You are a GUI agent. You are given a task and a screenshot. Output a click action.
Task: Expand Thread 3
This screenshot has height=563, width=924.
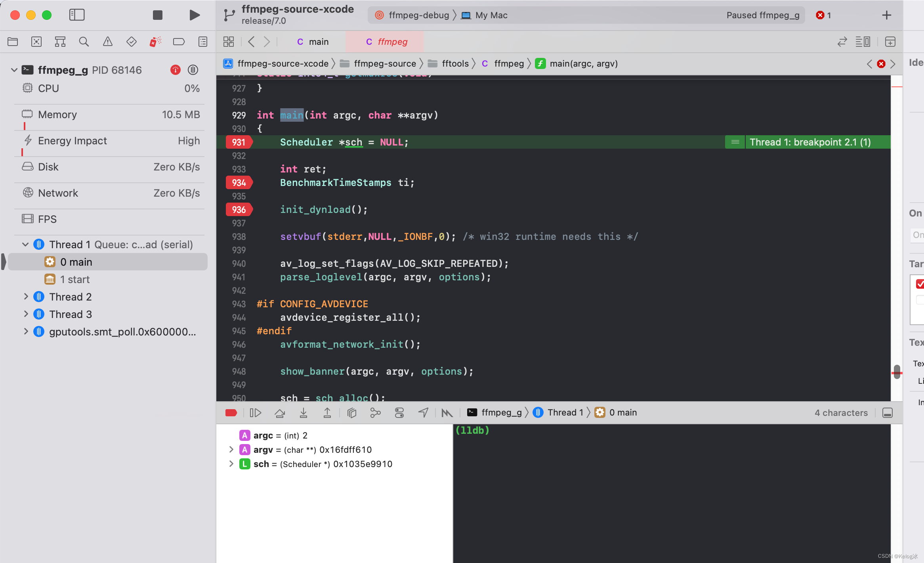tap(26, 314)
